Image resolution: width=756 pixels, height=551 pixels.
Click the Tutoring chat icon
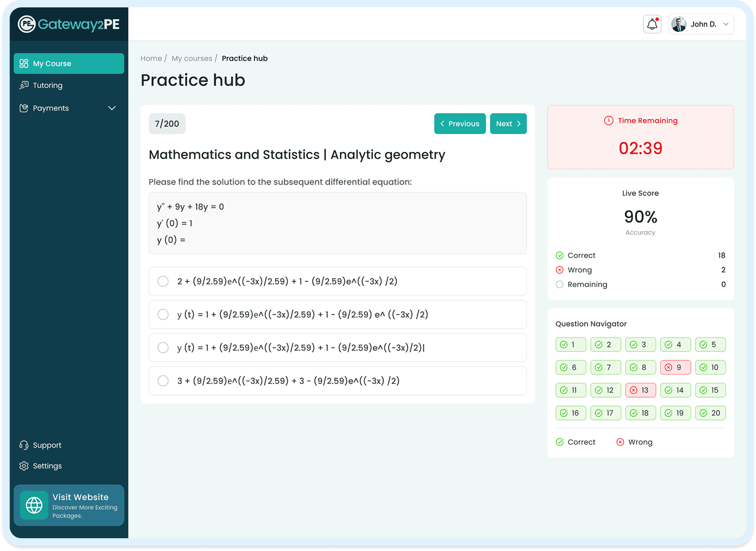point(24,85)
